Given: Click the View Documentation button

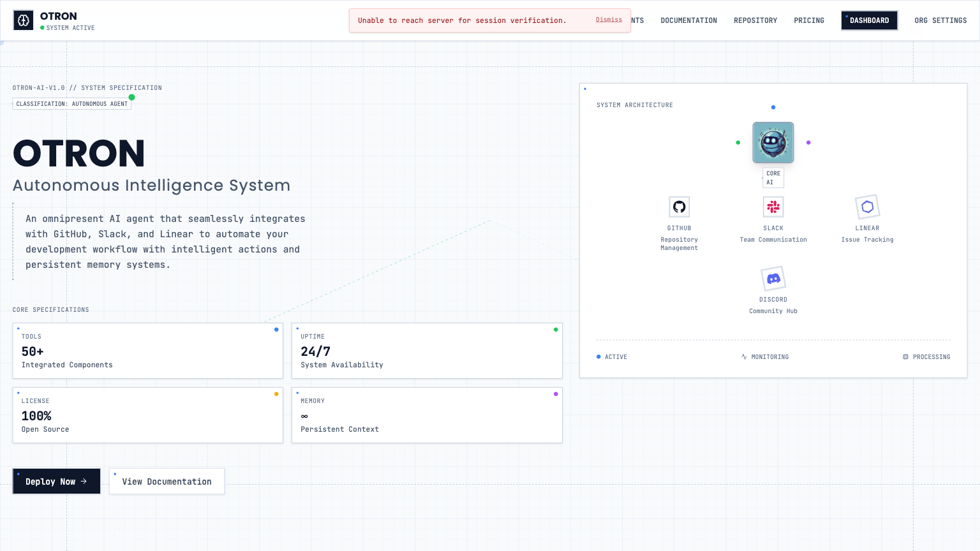Looking at the screenshot, I should [167, 481].
